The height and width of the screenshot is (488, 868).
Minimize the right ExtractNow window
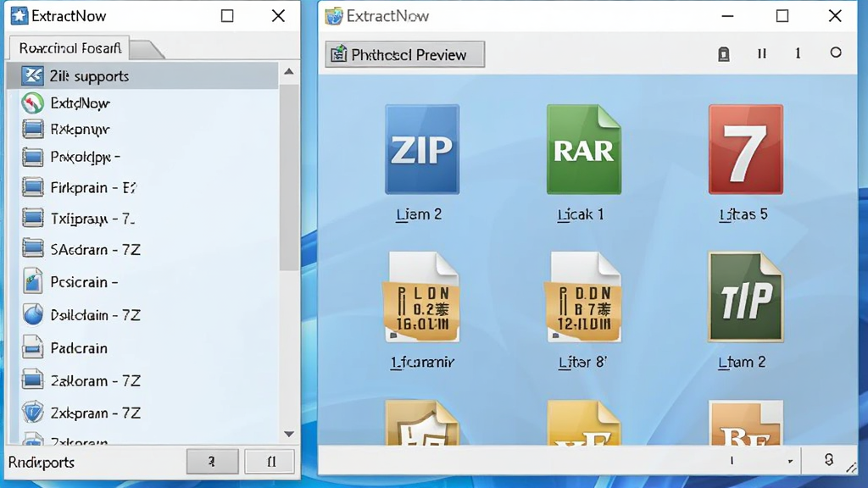pos(727,16)
